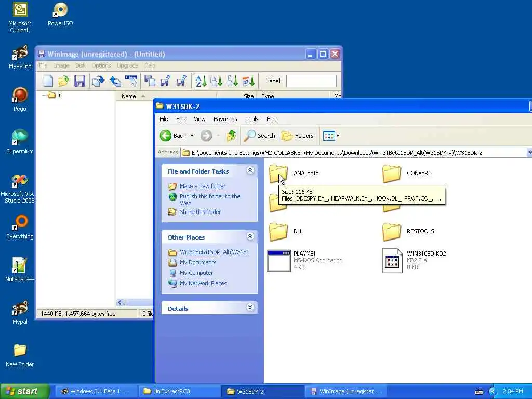The height and width of the screenshot is (399, 532).
Task: Click the Label input field in WinImage
Action: coord(311,81)
